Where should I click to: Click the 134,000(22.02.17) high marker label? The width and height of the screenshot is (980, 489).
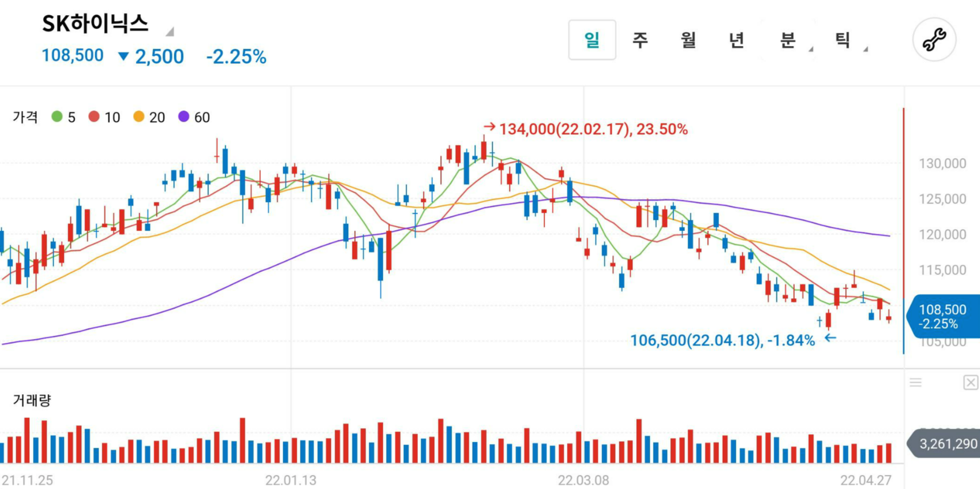(593, 129)
